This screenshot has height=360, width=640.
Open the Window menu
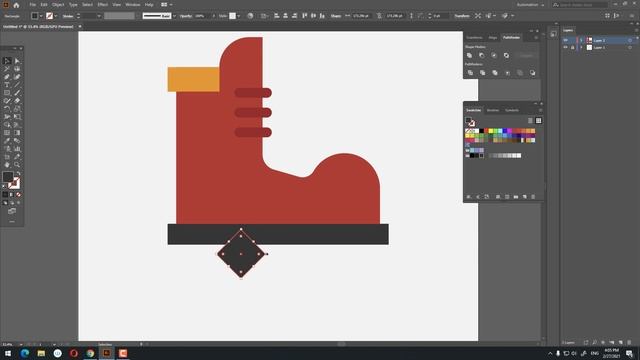click(133, 5)
